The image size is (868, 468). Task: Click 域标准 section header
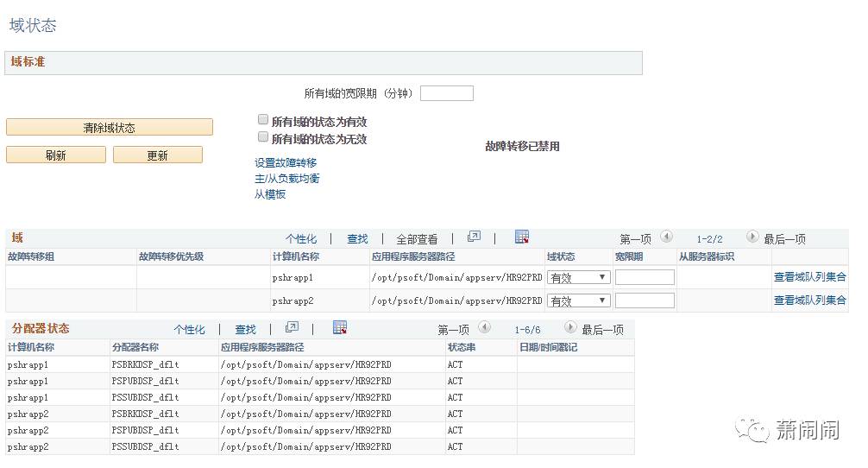pos(324,62)
